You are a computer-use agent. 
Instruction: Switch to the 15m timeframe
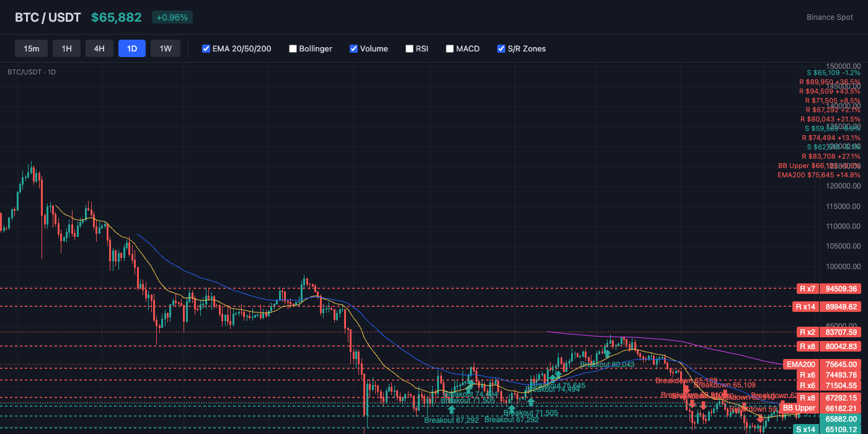coord(32,48)
